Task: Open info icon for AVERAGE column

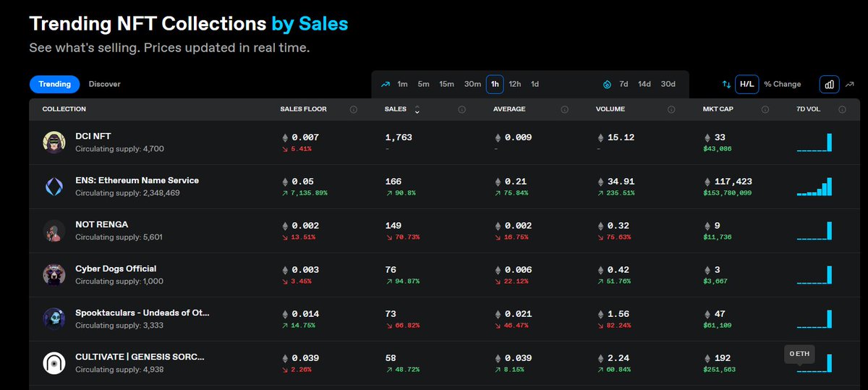Action: (566, 110)
